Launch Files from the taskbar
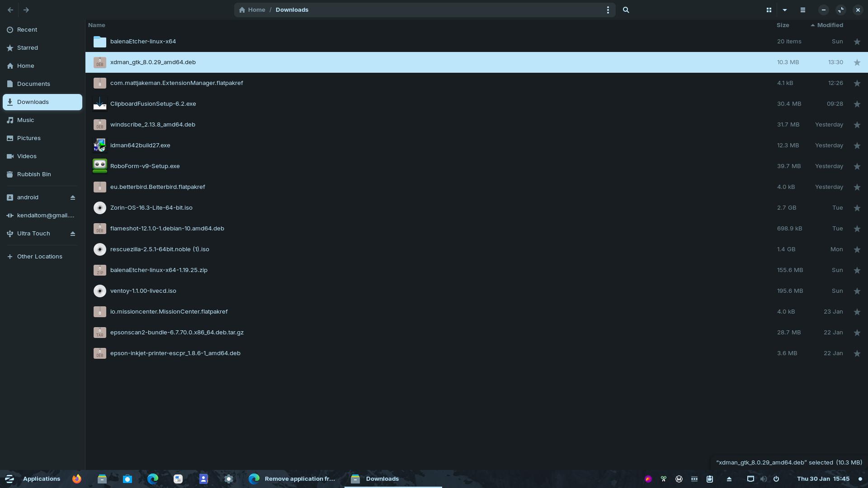Image resolution: width=868 pixels, height=488 pixels. pyautogui.click(x=102, y=479)
